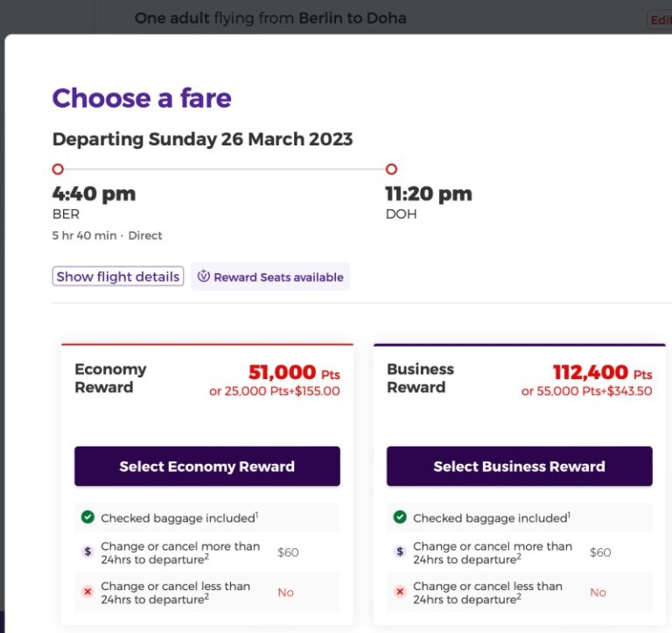Click the DOH arrival circle marker
The image size is (672, 633).
click(391, 169)
